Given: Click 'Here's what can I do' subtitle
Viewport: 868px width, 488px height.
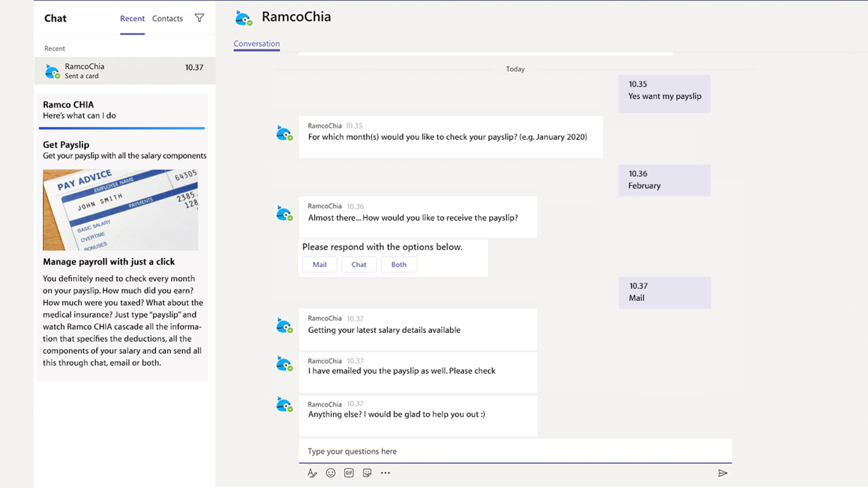Looking at the screenshot, I should (x=79, y=116).
